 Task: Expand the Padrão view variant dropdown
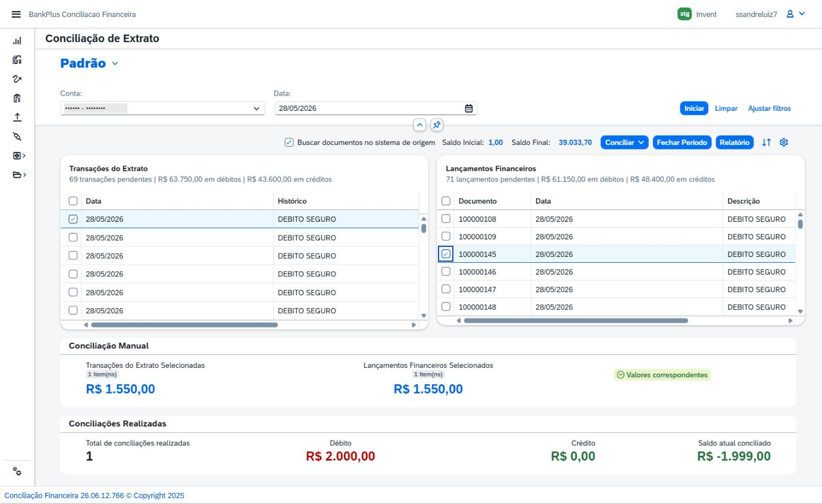click(115, 63)
